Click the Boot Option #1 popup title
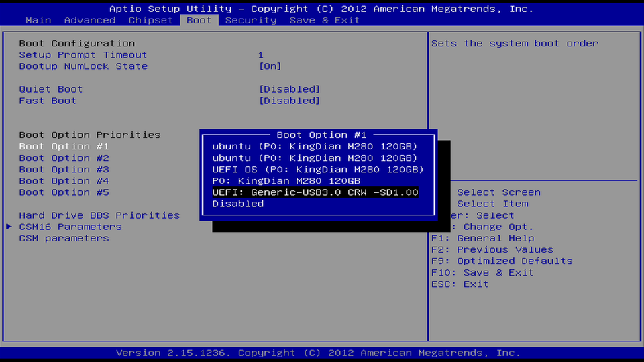 coord(321,135)
